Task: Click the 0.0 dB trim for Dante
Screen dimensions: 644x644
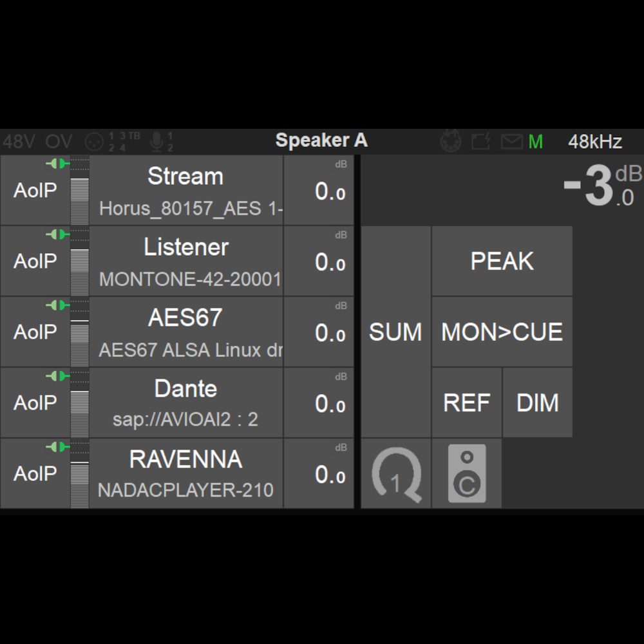Action: tap(319, 402)
